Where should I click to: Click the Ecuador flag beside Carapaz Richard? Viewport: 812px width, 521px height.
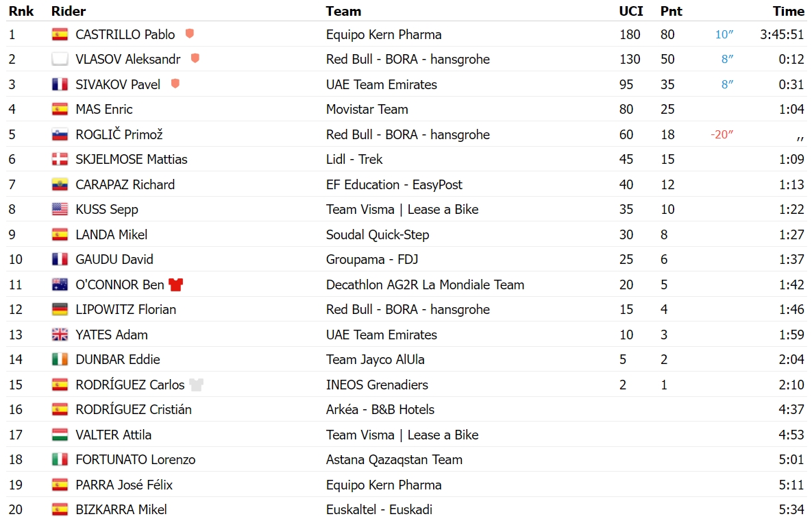click(x=60, y=184)
